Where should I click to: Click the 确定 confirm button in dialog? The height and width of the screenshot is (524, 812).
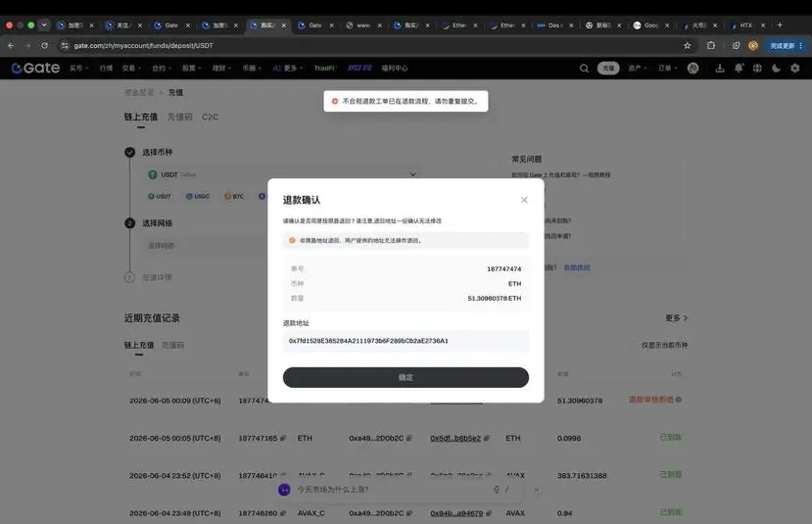(x=406, y=377)
